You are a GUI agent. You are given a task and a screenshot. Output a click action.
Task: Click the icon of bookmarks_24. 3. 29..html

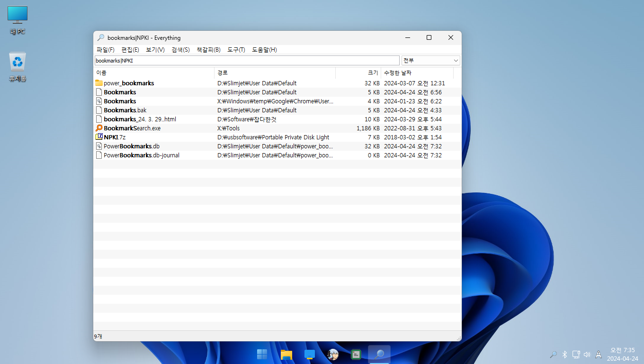(99, 119)
